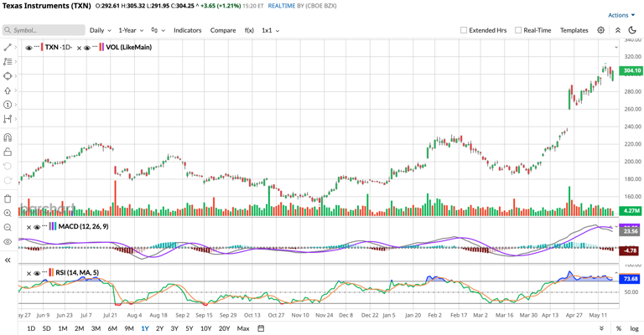
Task: Click the VOL indicator color swatch
Action: pyautogui.click(x=101, y=47)
